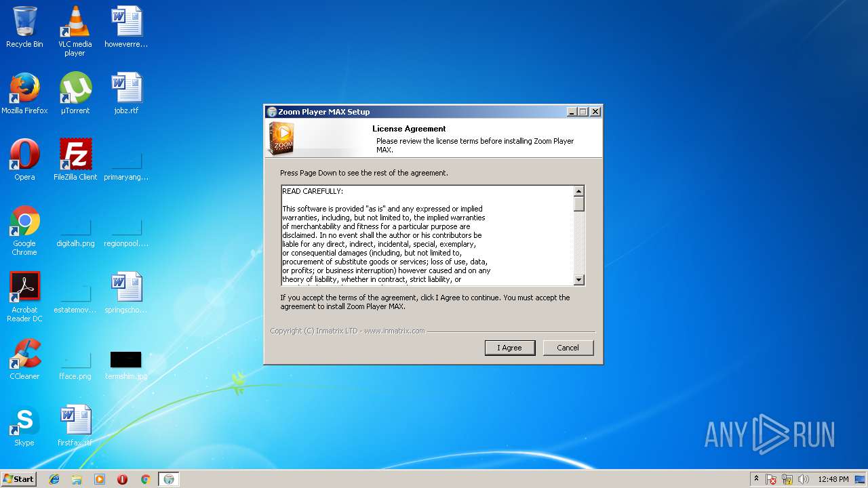
Task: Open springscho Word document icon
Action: [126, 293]
